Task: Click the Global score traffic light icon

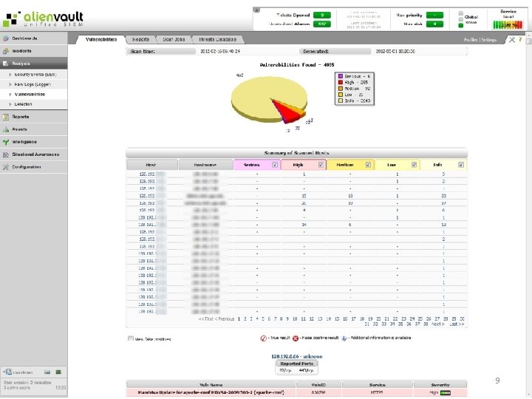Action: 460,19
